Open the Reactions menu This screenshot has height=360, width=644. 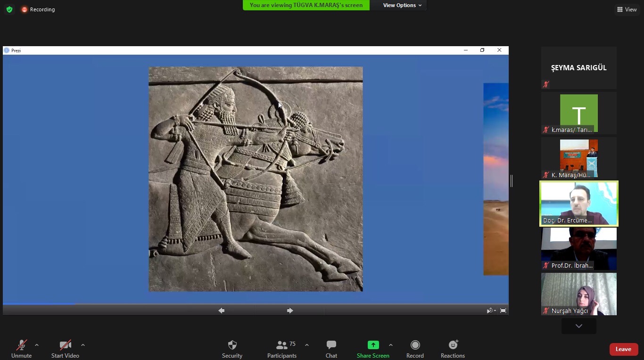453,345
